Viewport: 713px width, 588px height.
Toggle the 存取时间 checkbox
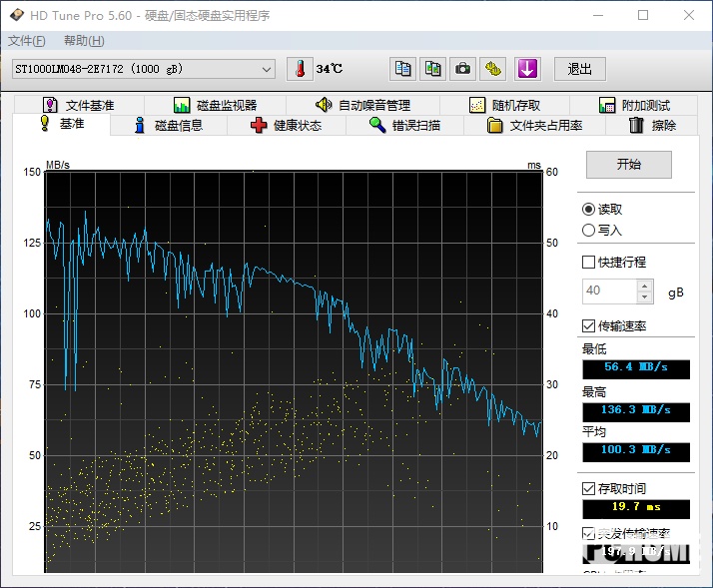point(589,488)
